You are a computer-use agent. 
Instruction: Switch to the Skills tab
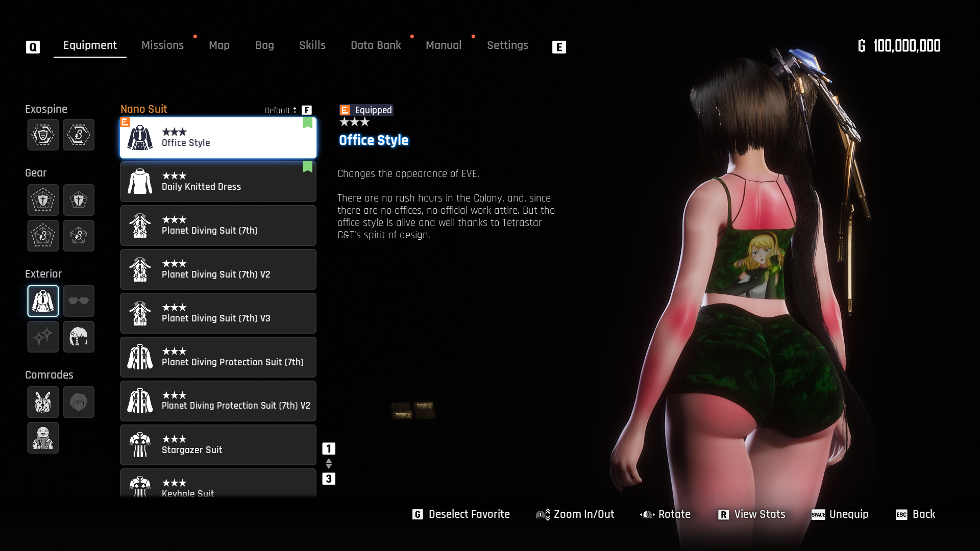[x=312, y=45]
